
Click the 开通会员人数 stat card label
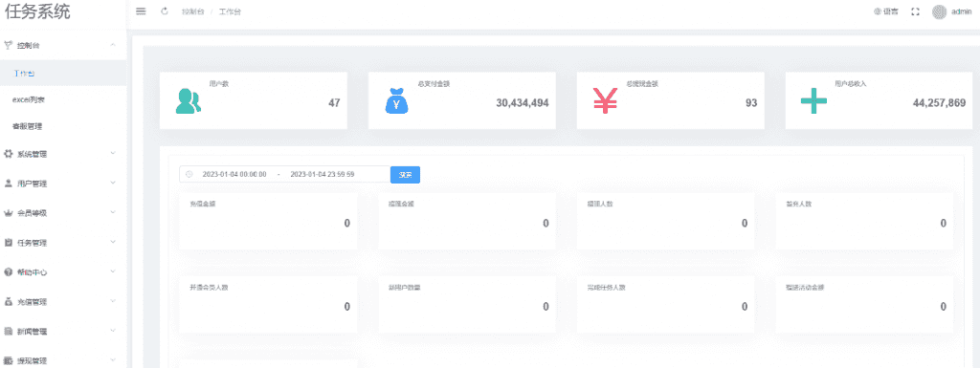pos(209,288)
